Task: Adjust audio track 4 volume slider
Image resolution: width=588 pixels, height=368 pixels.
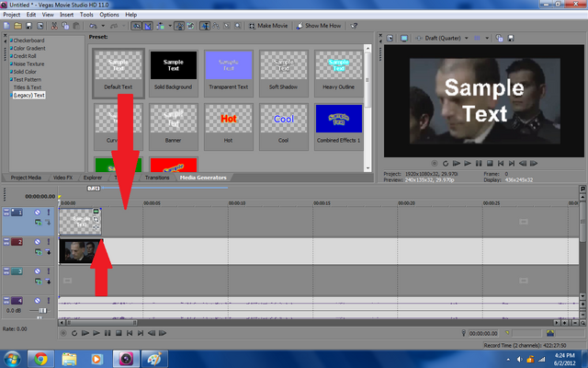Action: coord(42,311)
